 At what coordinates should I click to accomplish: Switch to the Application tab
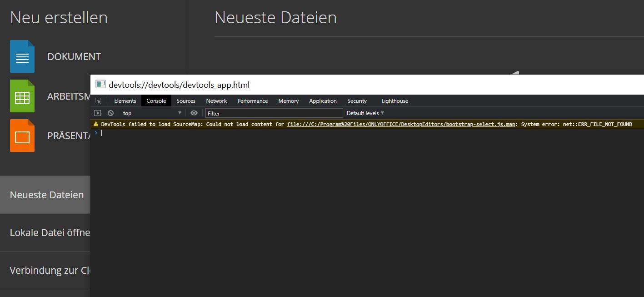(323, 101)
